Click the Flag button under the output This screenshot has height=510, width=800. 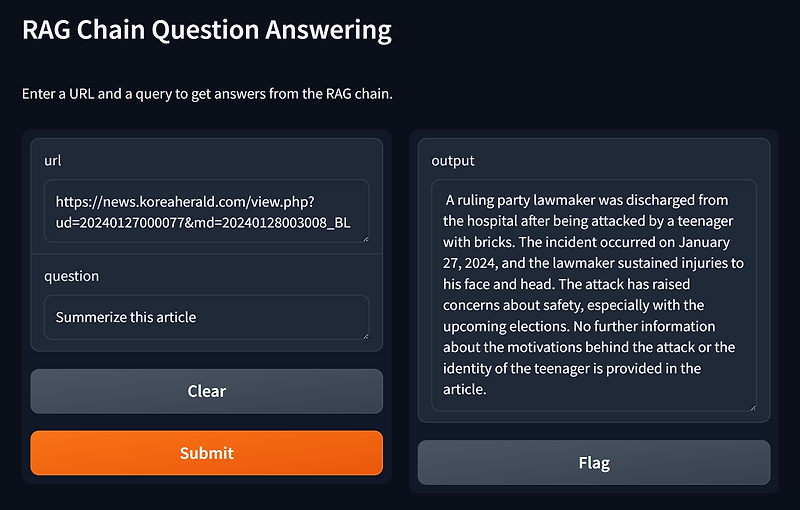coord(594,463)
